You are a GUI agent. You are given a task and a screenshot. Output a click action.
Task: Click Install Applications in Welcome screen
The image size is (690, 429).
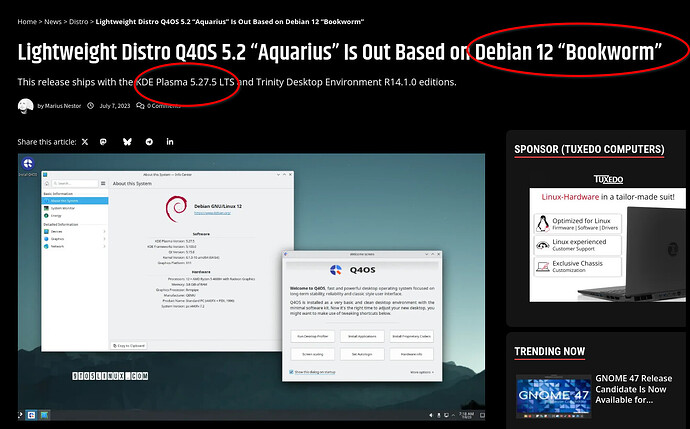(x=362, y=336)
